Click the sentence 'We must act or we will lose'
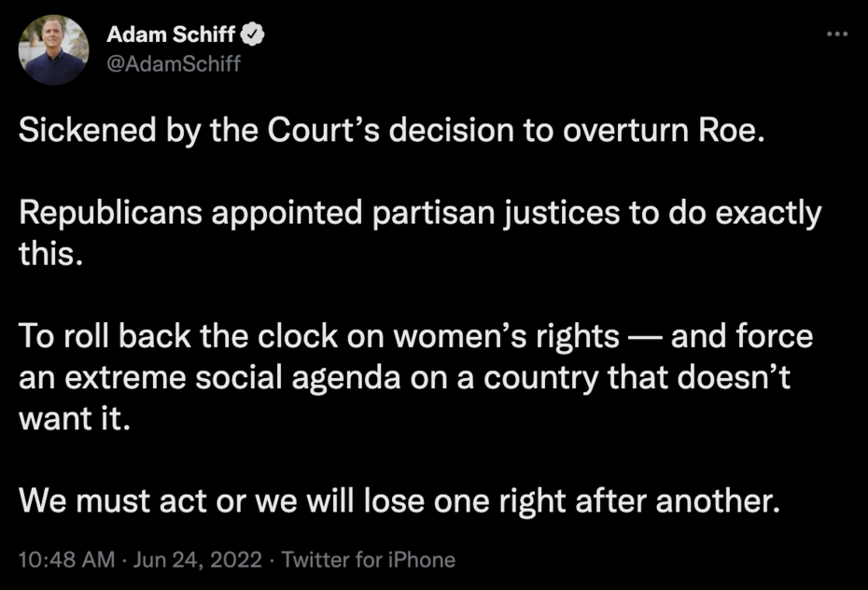The width and height of the screenshot is (868, 590). 399,502
